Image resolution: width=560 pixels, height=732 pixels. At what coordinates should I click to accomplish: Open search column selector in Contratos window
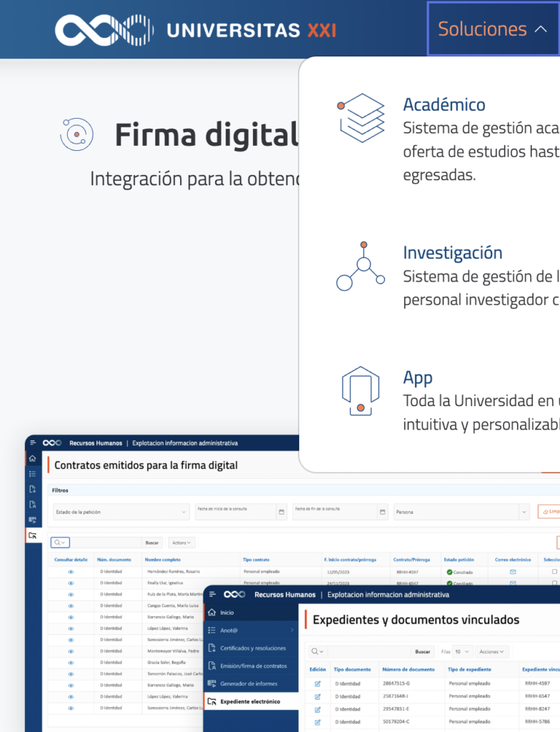pyautogui.click(x=60, y=543)
